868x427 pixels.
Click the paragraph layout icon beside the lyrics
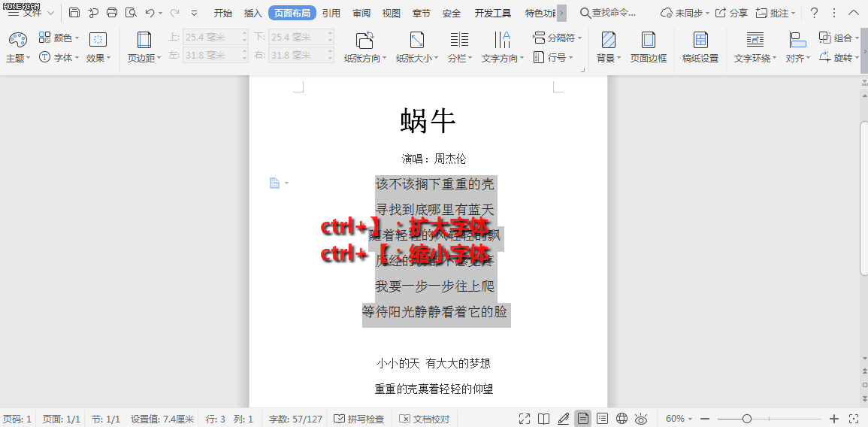(x=274, y=183)
